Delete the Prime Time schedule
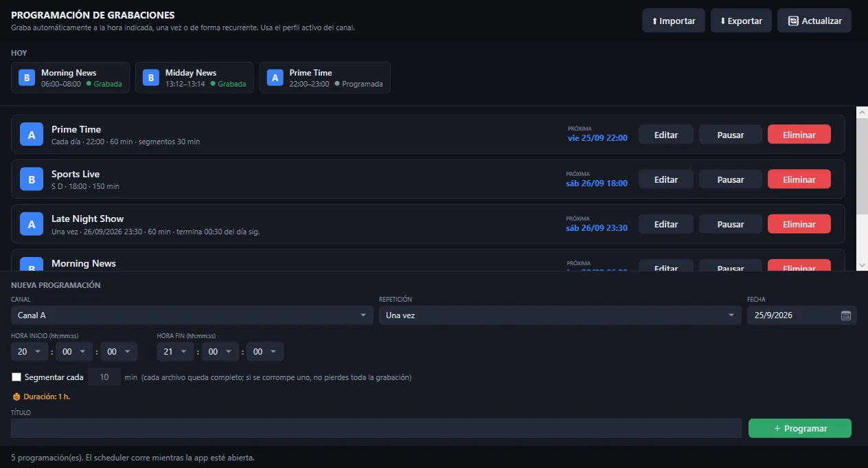Viewport: 868px width, 468px height. (799, 135)
